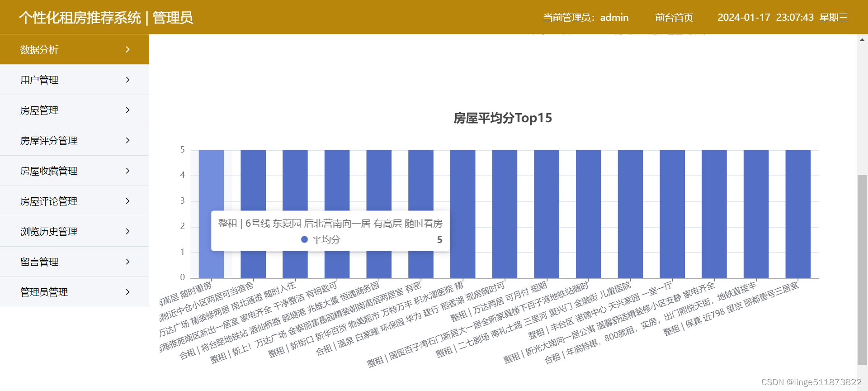This screenshot has height=391, width=868.
Task: Click the 房屋平均分Top15 chart title
Action: point(503,118)
